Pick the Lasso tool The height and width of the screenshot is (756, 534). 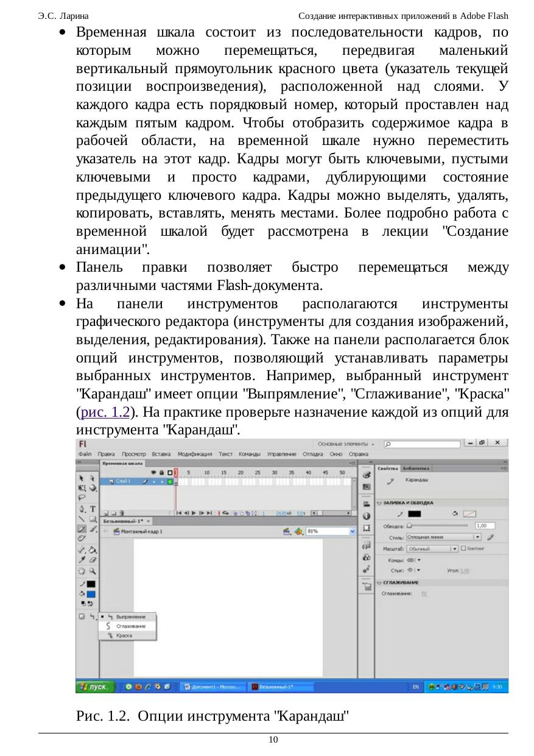pos(82,498)
